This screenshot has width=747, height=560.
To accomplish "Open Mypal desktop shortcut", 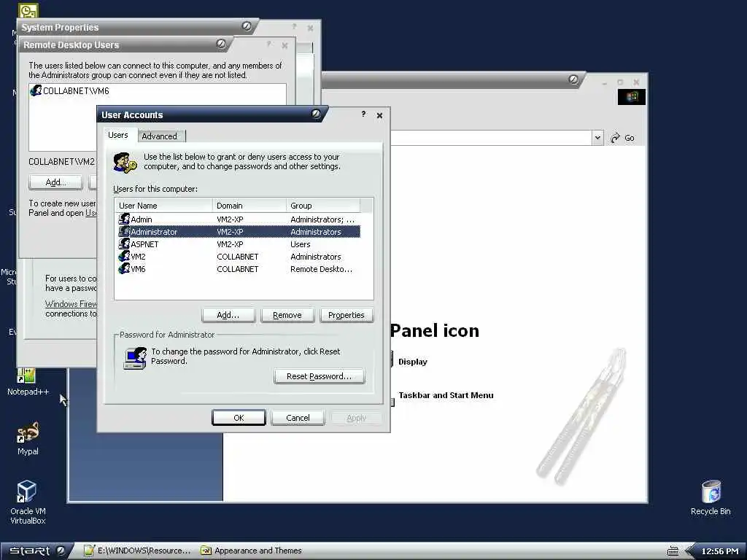I will click(28, 432).
